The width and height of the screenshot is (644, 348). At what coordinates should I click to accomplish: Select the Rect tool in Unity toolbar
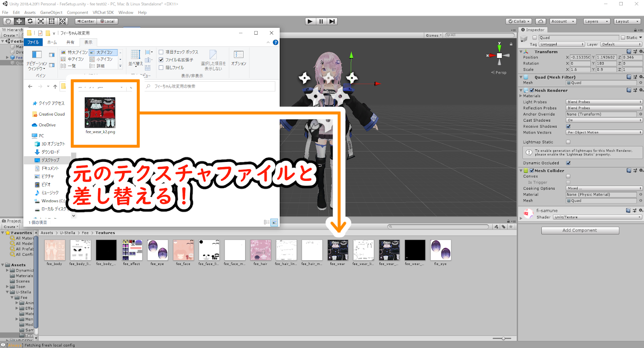pyautogui.click(x=52, y=21)
